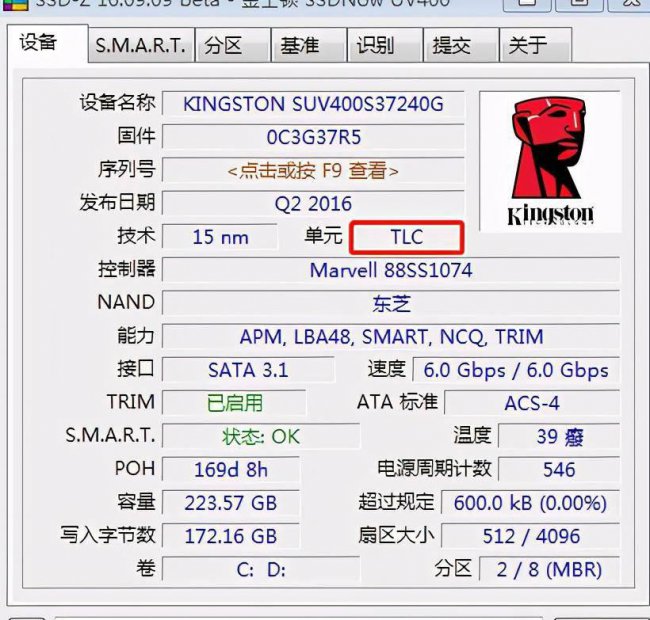Show the 关于 tab
650x620 pixels.
coord(536,45)
